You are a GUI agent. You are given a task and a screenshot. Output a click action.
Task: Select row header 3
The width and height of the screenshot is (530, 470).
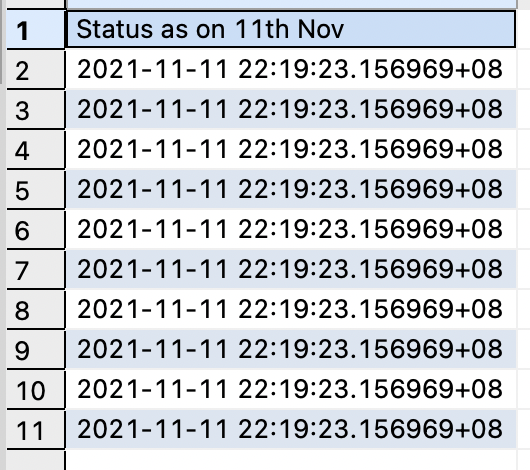click(35, 109)
